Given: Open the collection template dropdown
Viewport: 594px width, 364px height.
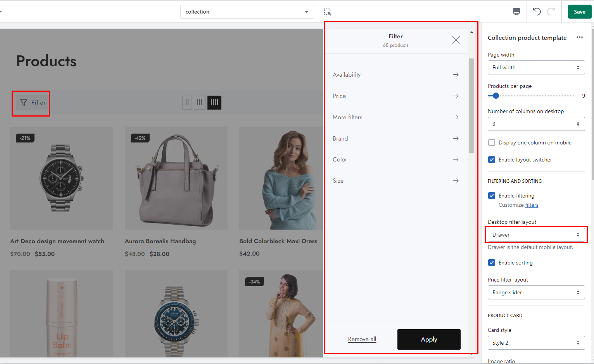Looking at the screenshot, I should [247, 12].
